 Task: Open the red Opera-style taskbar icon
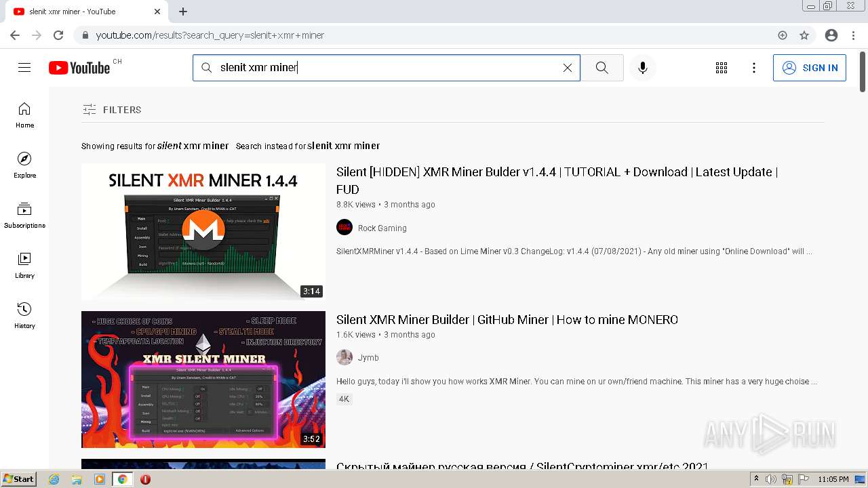tap(145, 479)
